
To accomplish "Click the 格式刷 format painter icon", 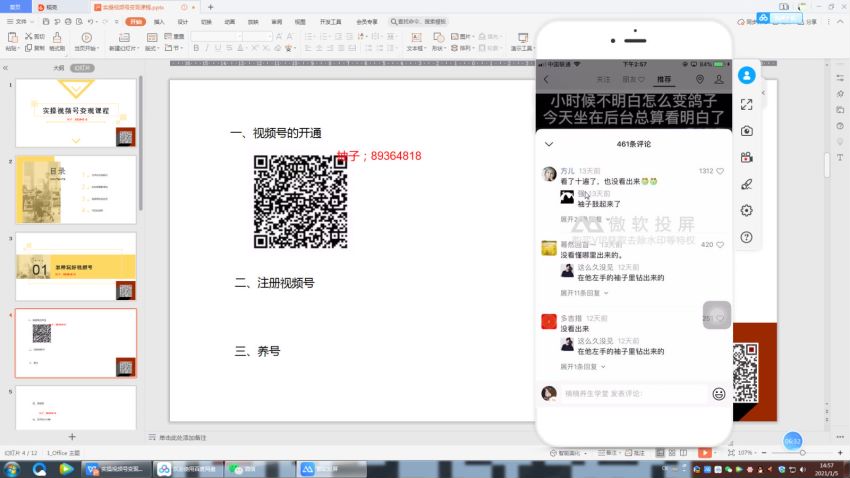I will [x=57, y=38].
